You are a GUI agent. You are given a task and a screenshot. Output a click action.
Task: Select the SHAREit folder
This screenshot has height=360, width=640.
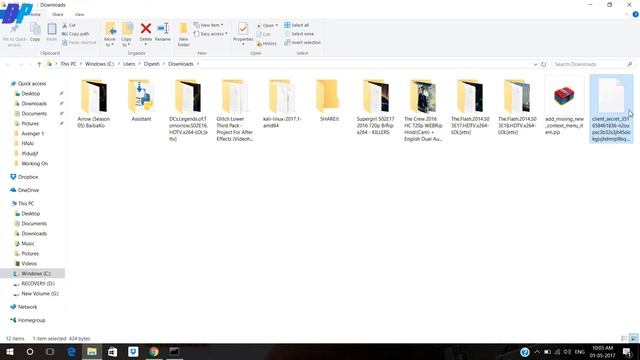point(329,100)
